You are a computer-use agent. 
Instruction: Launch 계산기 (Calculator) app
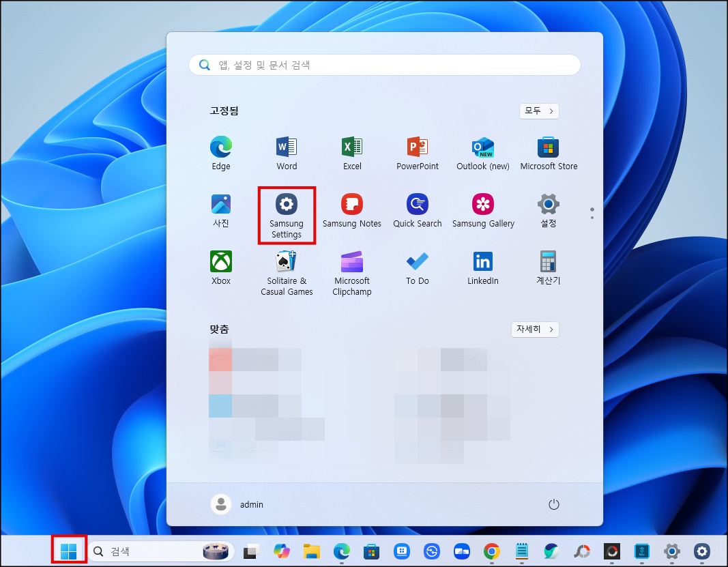(x=549, y=268)
